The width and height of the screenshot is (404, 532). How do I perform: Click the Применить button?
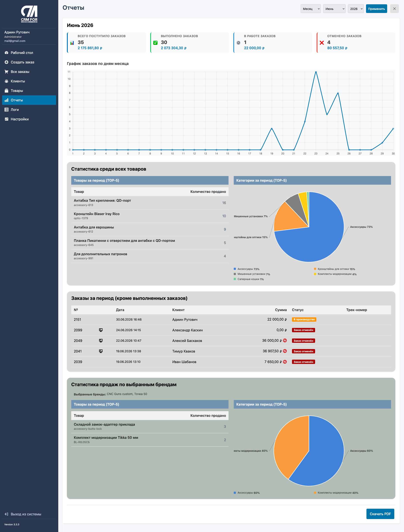pos(376,9)
